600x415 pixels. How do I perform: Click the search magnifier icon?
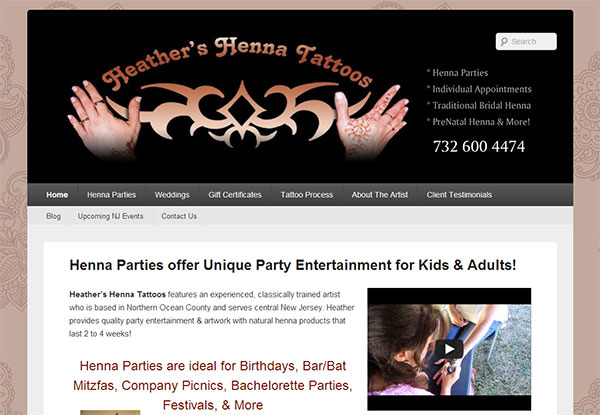pyautogui.click(x=504, y=41)
